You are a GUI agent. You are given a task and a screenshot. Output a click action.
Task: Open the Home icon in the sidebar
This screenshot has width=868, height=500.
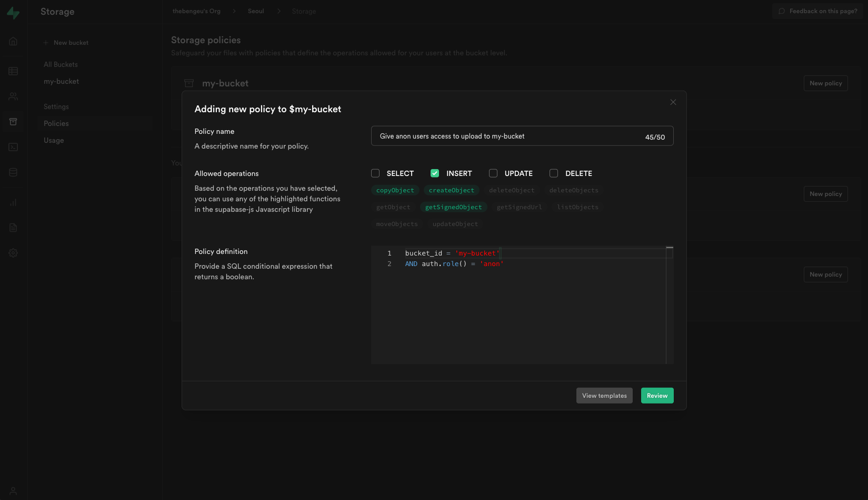[13, 41]
